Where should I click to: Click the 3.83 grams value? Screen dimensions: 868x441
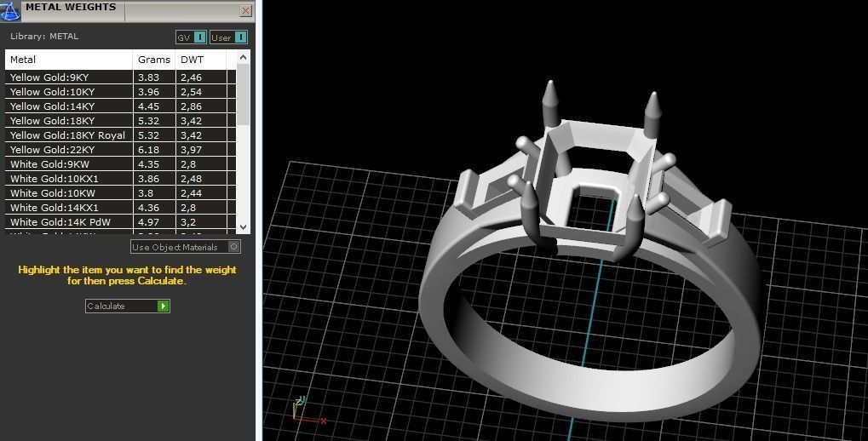pos(148,77)
